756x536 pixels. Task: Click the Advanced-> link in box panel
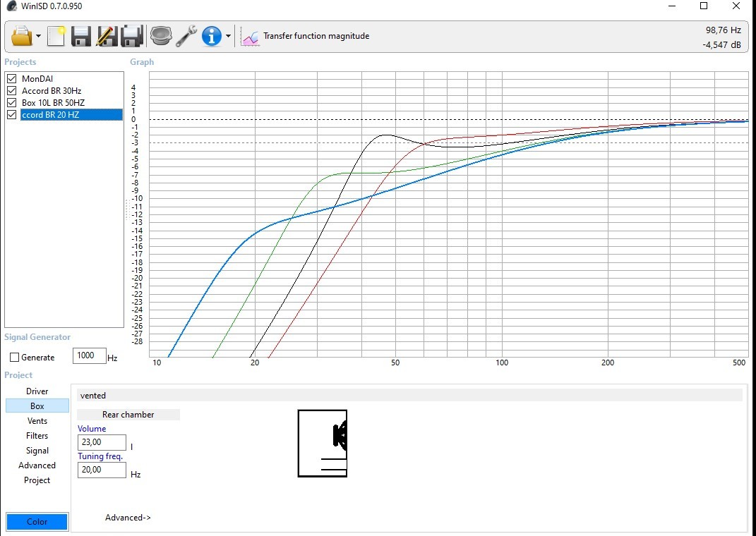pyautogui.click(x=128, y=518)
